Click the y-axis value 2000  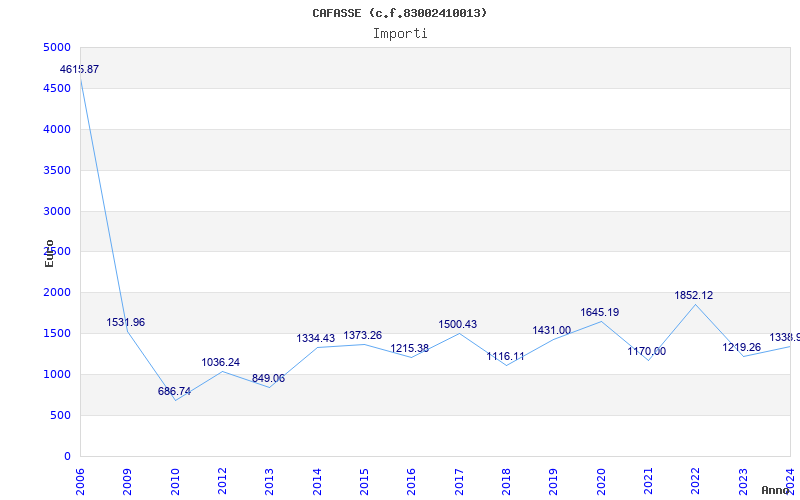57,292
